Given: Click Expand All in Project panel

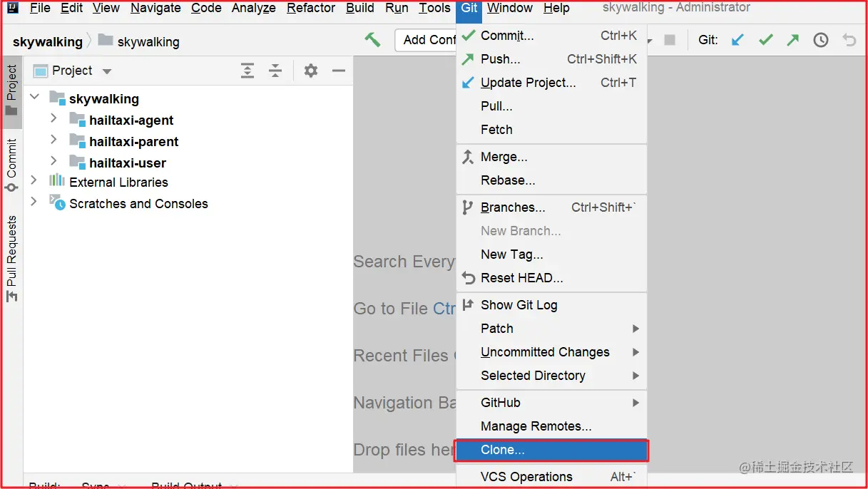Looking at the screenshot, I should (x=247, y=71).
